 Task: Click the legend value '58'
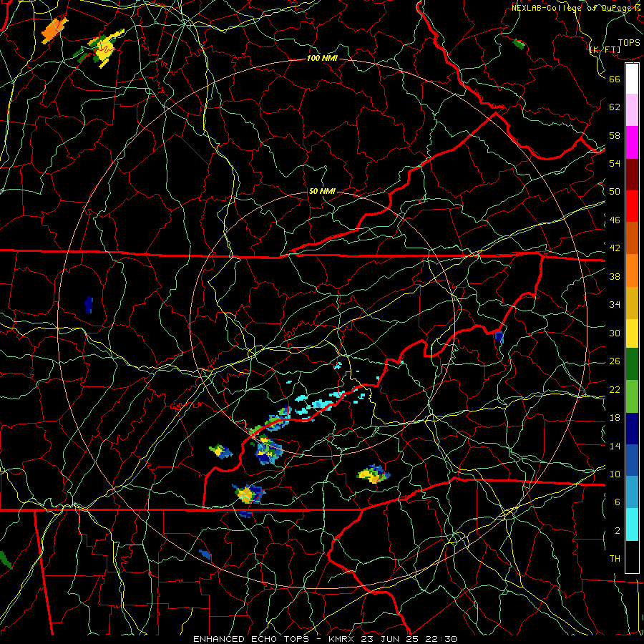pyautogui.click(x=615, y=135)
